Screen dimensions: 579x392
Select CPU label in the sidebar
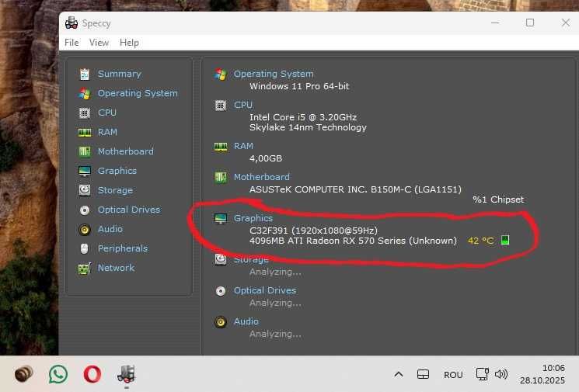click(107, 113)
